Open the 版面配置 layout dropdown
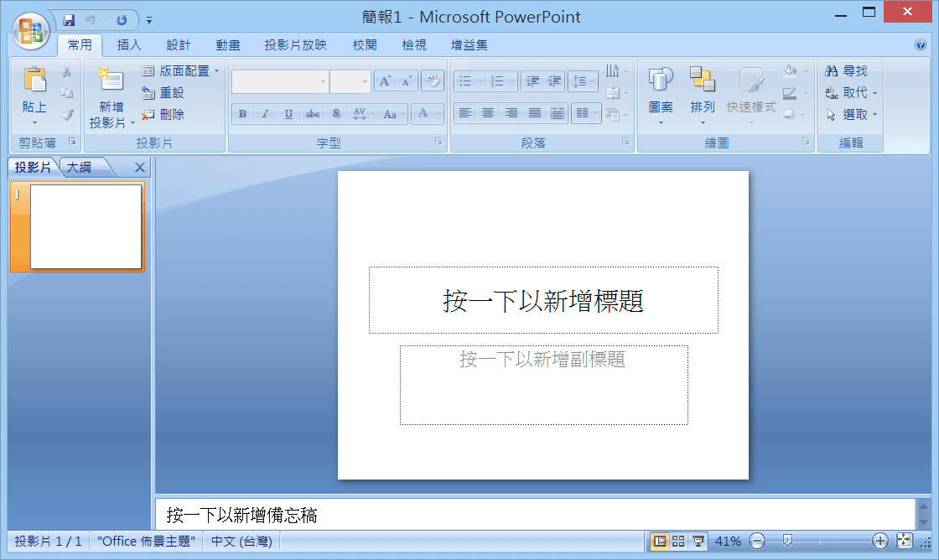The width and height of the screenshot is (939, 560). [x=180, y=70]
